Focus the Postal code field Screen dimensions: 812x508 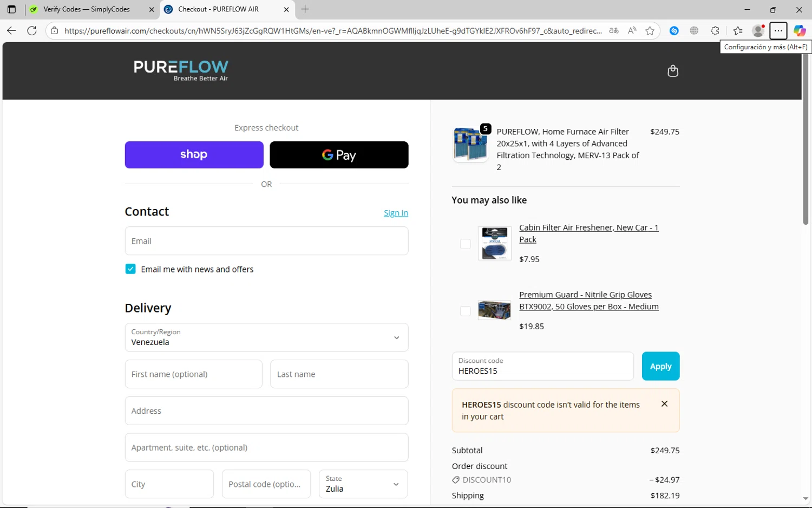[266, 484]
